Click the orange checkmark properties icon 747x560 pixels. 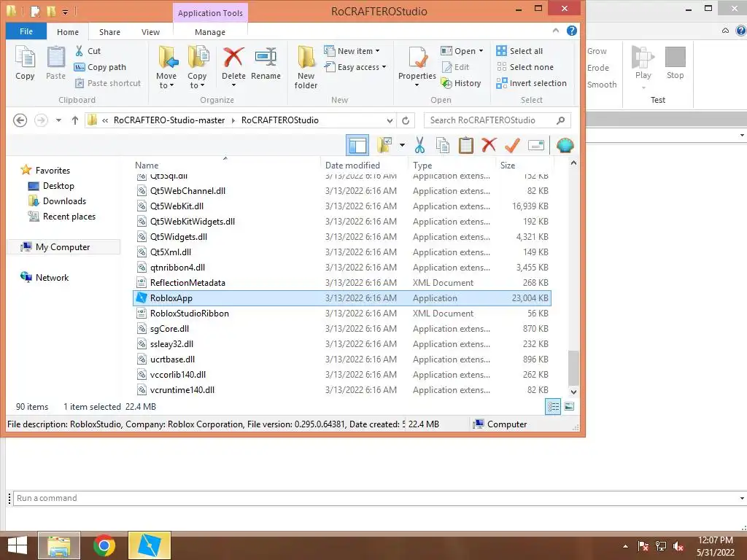(512, 145)
